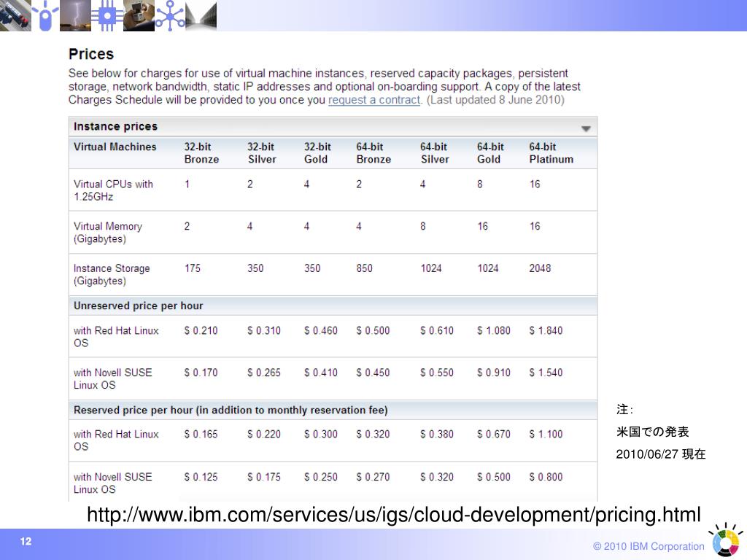The height and width of the screenshot is (560, 747).
Task: Collapse the Instance prices section arrow
Action: 586,128
